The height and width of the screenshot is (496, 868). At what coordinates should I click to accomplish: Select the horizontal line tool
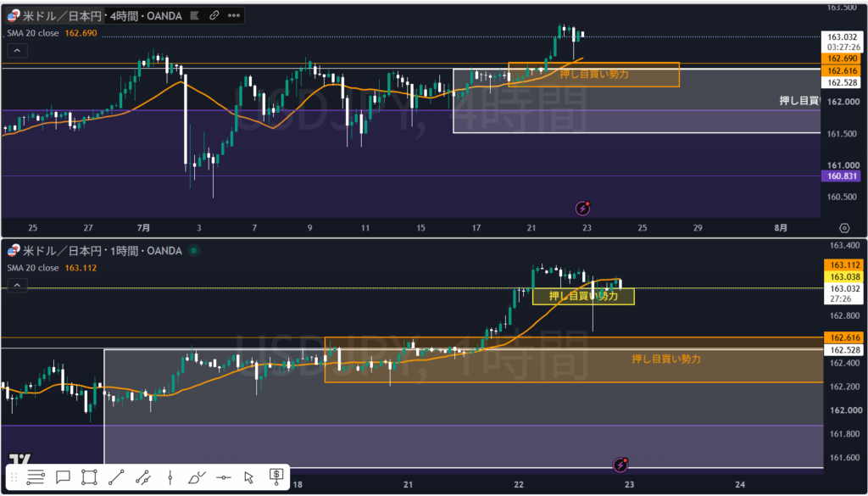(x=223, y=476)
